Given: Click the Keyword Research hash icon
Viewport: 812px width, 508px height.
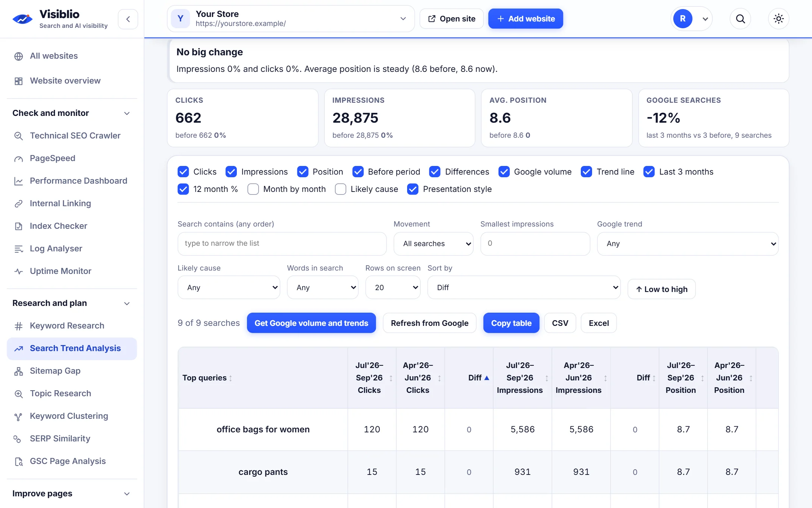Looking at the screenshot, I should tap(18, 326).
